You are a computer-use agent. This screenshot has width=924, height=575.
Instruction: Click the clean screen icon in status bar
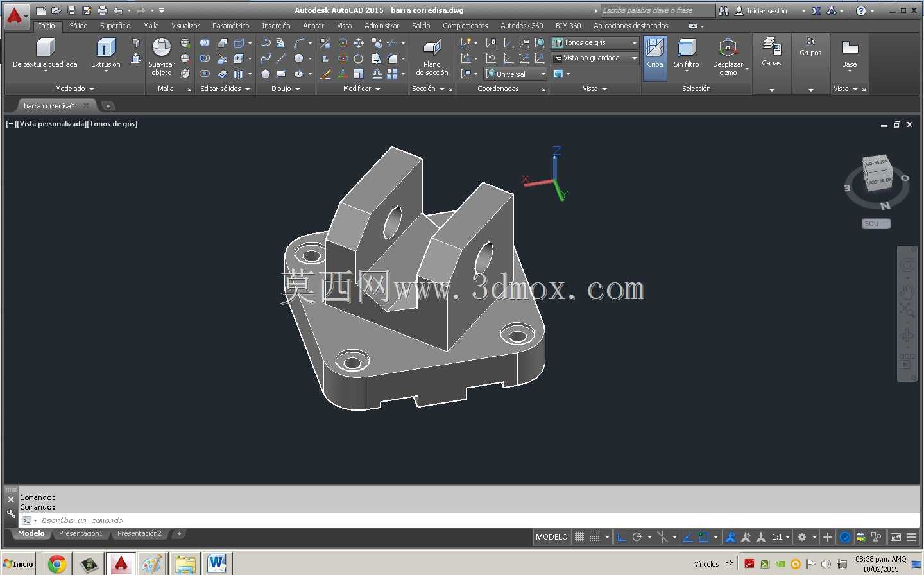(896, 537)
